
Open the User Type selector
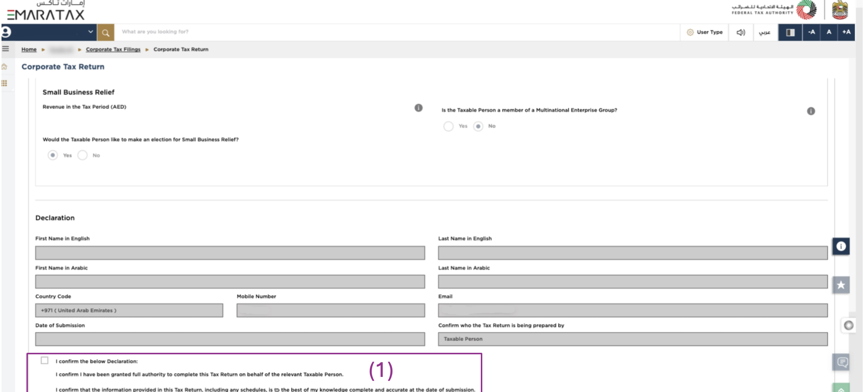click(705, 32)
